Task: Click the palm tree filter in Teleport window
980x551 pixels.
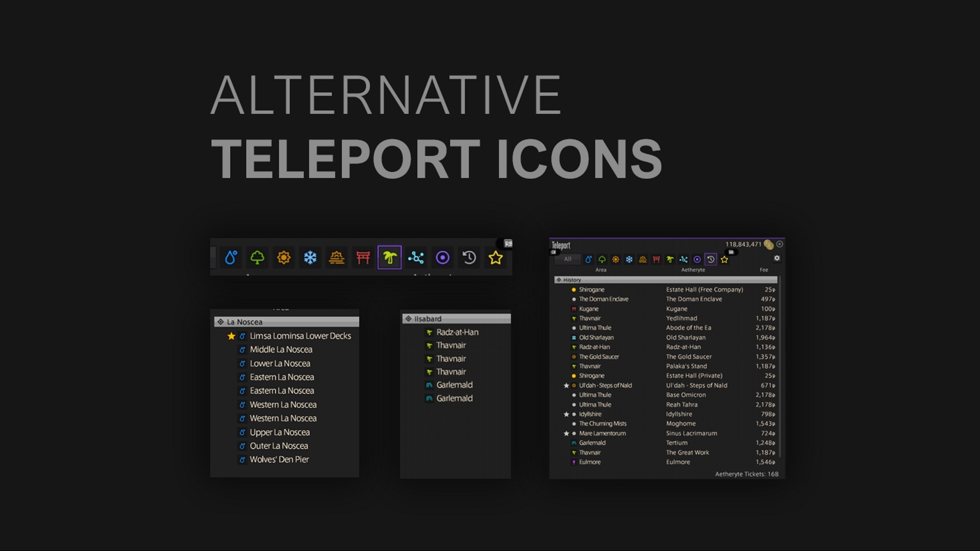Action: [670, 259]
